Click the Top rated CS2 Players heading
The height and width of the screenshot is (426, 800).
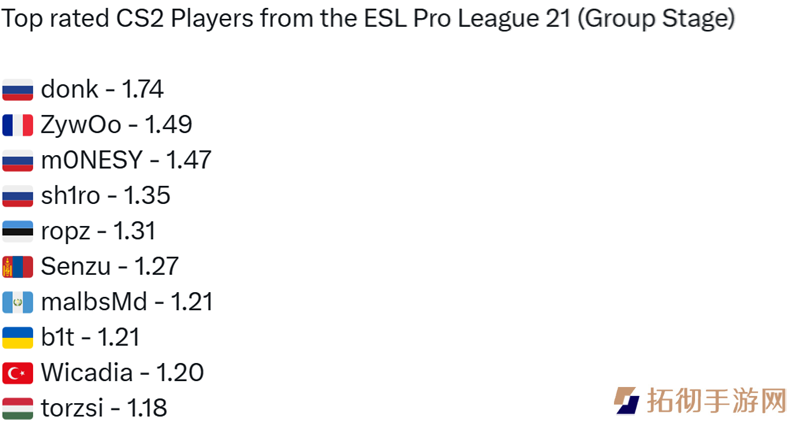pos(368,19)
